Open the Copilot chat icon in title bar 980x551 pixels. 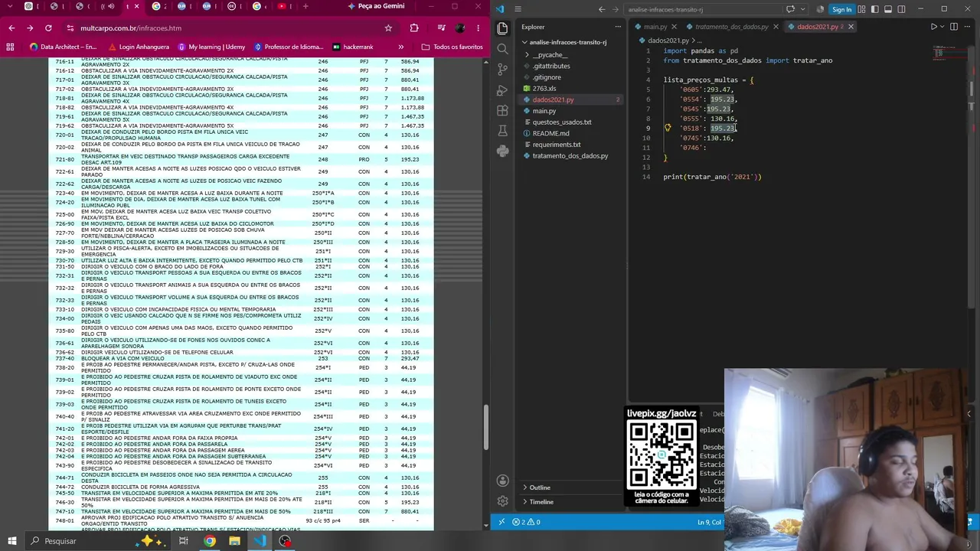[790, 9]
